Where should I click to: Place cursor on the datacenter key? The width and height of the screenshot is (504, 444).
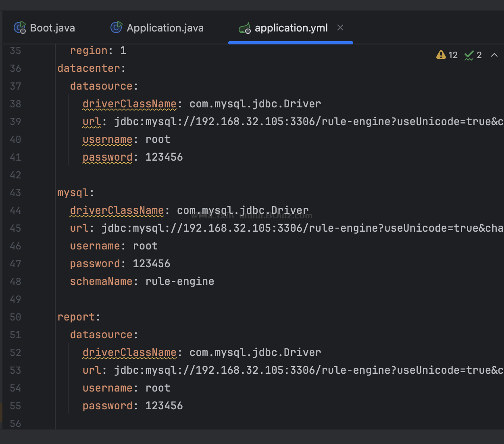[89, 68]
